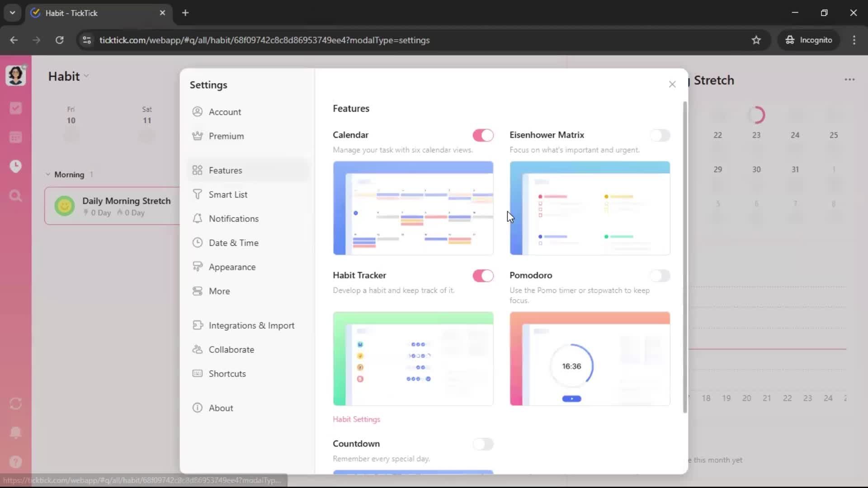Click the Search magnifier icon in sidebar
This screenshot has width=868, height=488.
pos(16,196)
